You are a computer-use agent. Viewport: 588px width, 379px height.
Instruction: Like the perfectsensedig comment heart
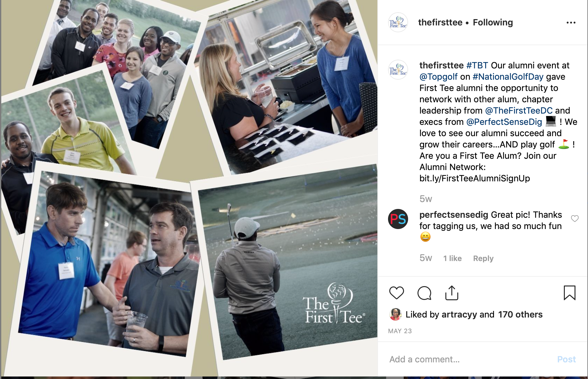tap(575, 219)
